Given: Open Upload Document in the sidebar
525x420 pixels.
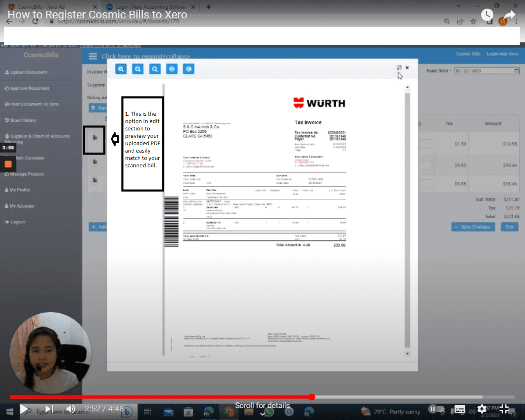Looking at the screenshot, I should 26,72.
